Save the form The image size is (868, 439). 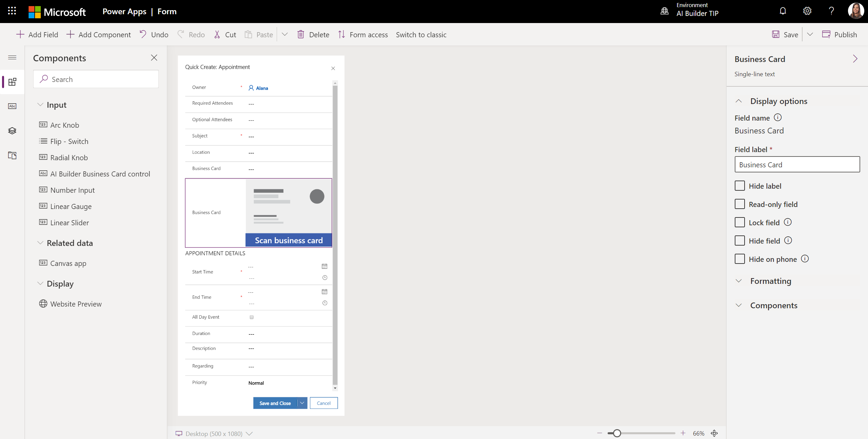pyautogui.click(x=785, y=35)
